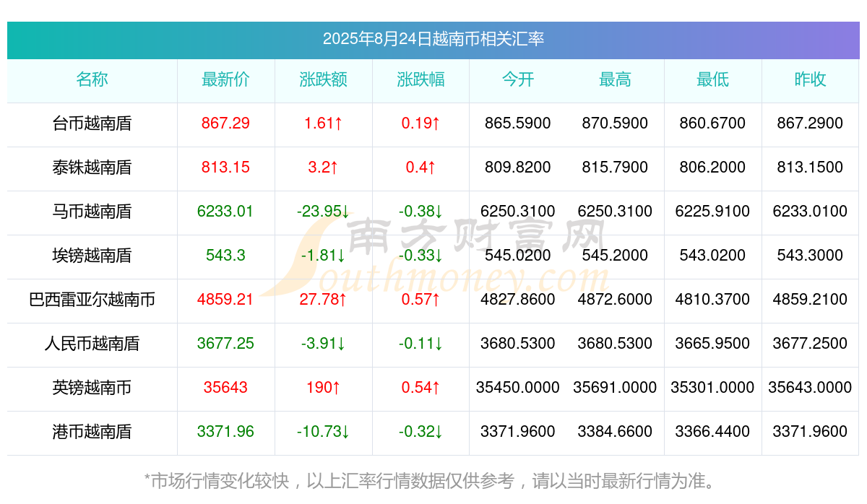867x504 pixels.
Task: Select the 名称 column header
Action: [92, 80]
